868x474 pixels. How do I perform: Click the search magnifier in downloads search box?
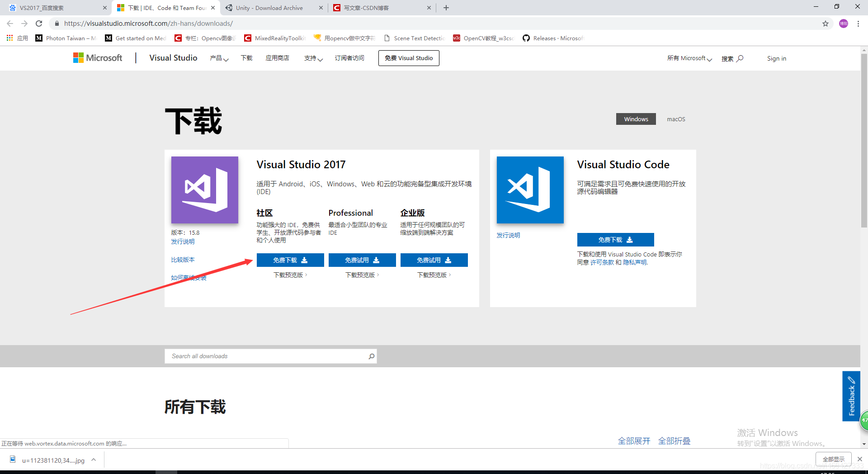click(372, 356)
